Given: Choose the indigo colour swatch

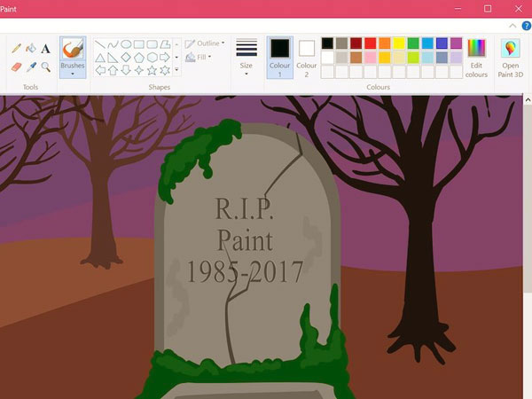Looking at the screenshot, I should point(442,43).
